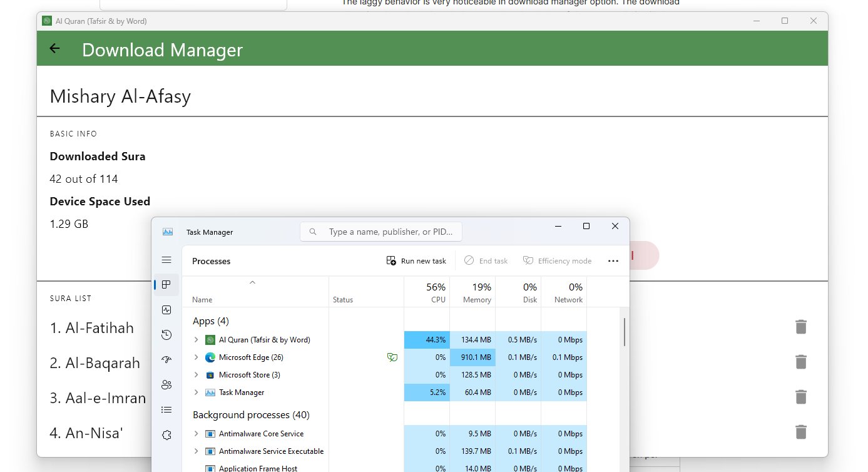
Task: Click the Apps (4) group header
Action: coord(211,321)
